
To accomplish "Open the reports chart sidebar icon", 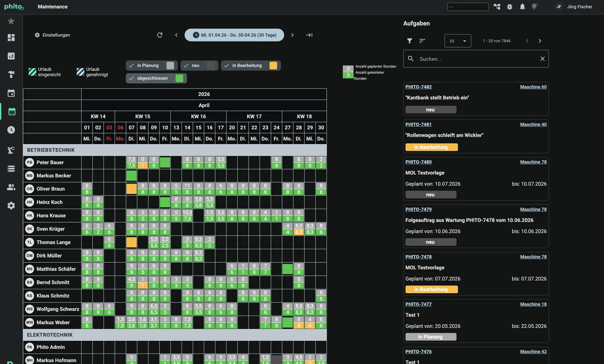I will pyautogui.click(x=11, y=56).
